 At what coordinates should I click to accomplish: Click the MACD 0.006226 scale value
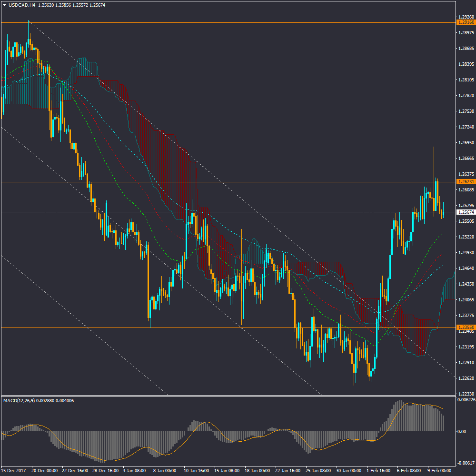click(466, 400)
